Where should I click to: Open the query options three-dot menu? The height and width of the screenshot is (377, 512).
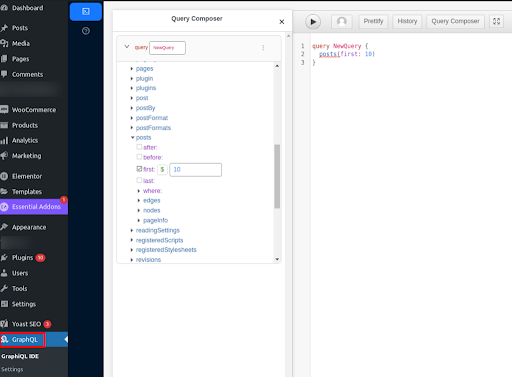pos(263,48)
